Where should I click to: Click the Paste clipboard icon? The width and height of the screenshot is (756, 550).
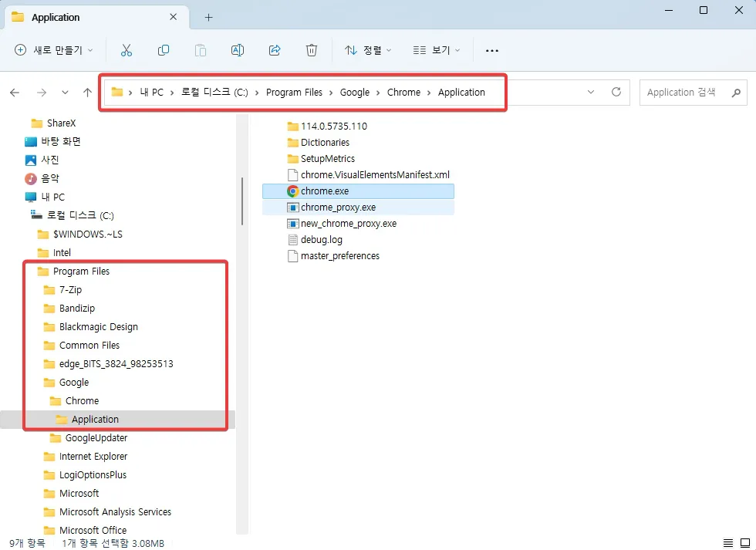coord(201,50)
